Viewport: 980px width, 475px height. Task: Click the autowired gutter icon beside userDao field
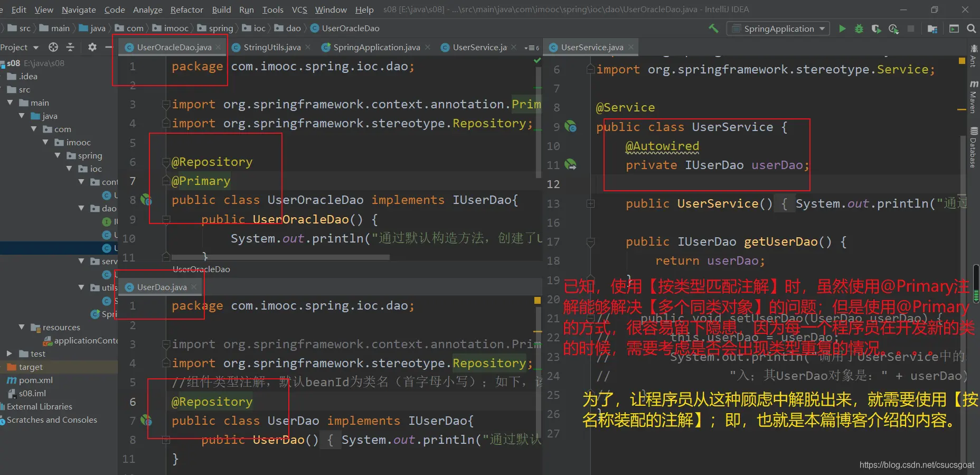570,165
